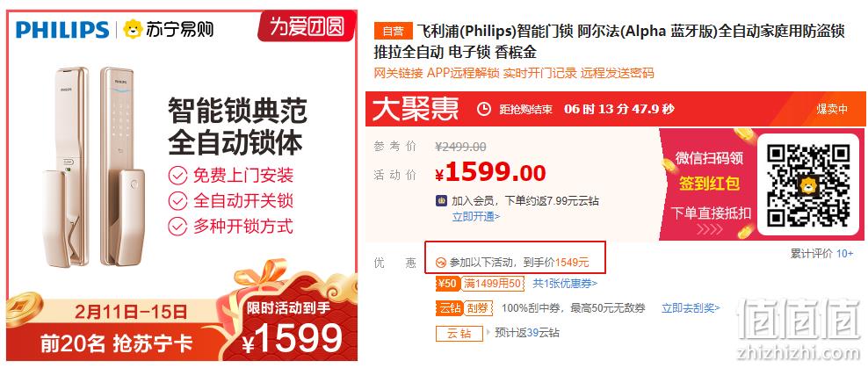The height and width of the screenshot is (368, 868).
Task: Expand the 共1张优惠券 coupon list
Action: coord(565,284)
